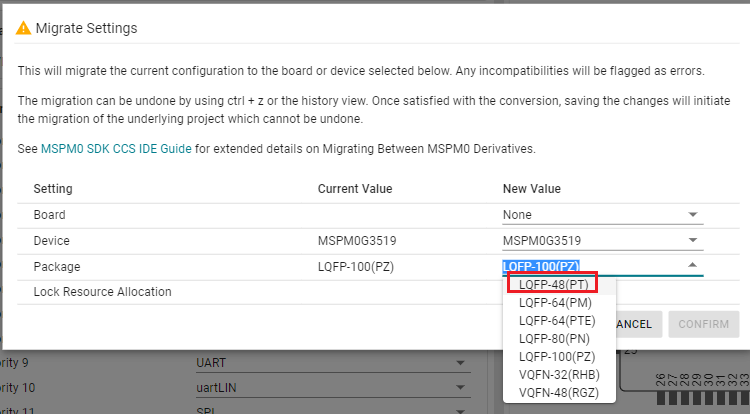
Task: Choose LQFP-100(PZ) in the dropdown list
Action: (557, 357)
